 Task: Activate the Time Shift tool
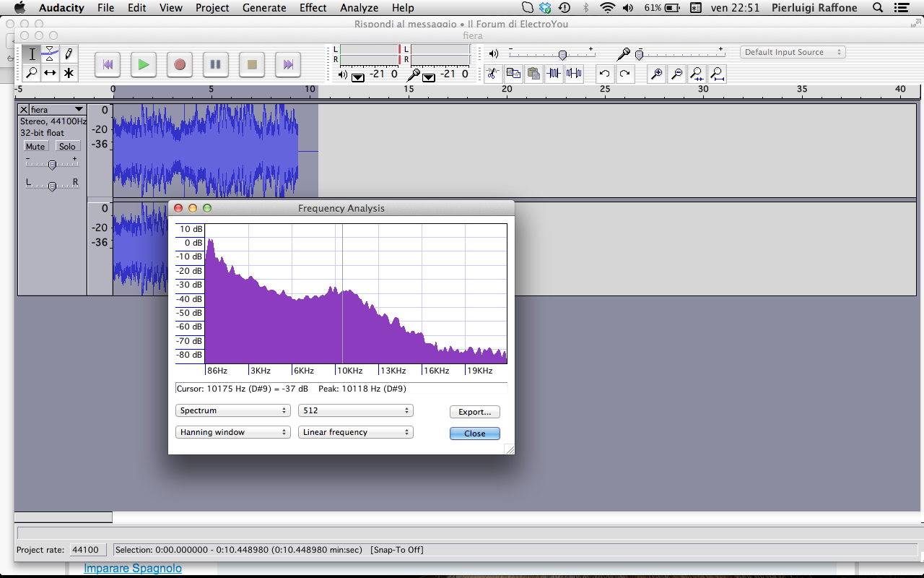[50, 73]
